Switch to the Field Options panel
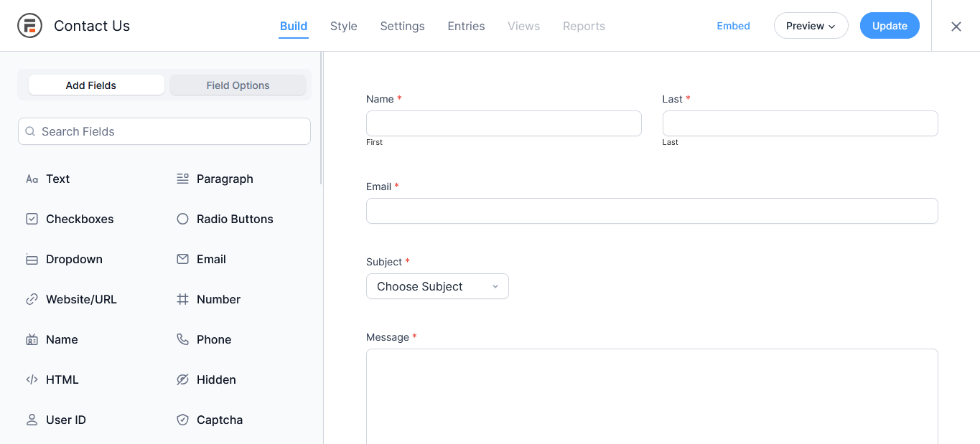The image size is (980, 444). pos(238,85)
